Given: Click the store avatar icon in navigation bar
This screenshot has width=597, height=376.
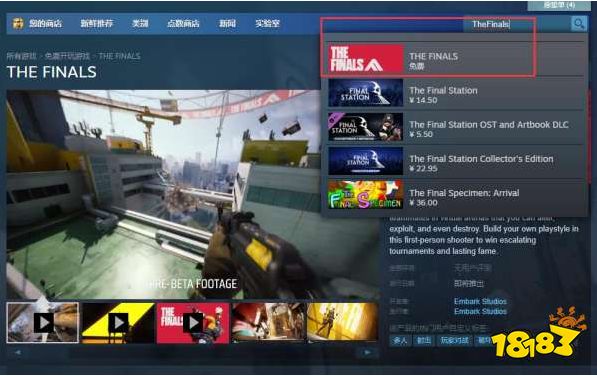Looking at the screenshot, I should click(18, 24).
